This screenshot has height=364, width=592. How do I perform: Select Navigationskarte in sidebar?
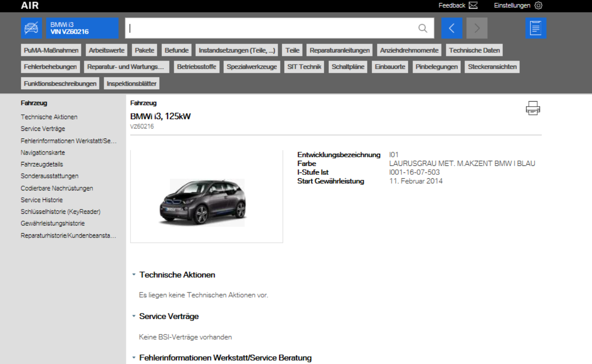(43, 153)
